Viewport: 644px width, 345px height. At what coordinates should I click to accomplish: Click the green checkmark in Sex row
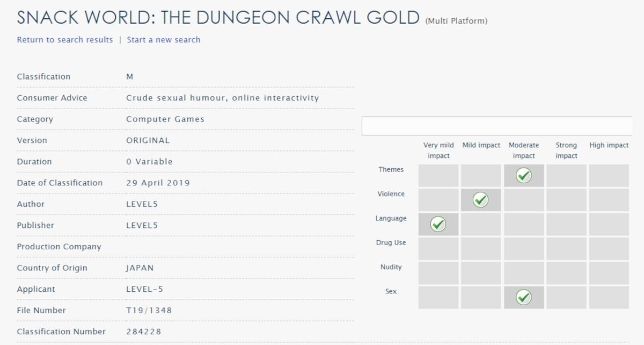[523, 297]
